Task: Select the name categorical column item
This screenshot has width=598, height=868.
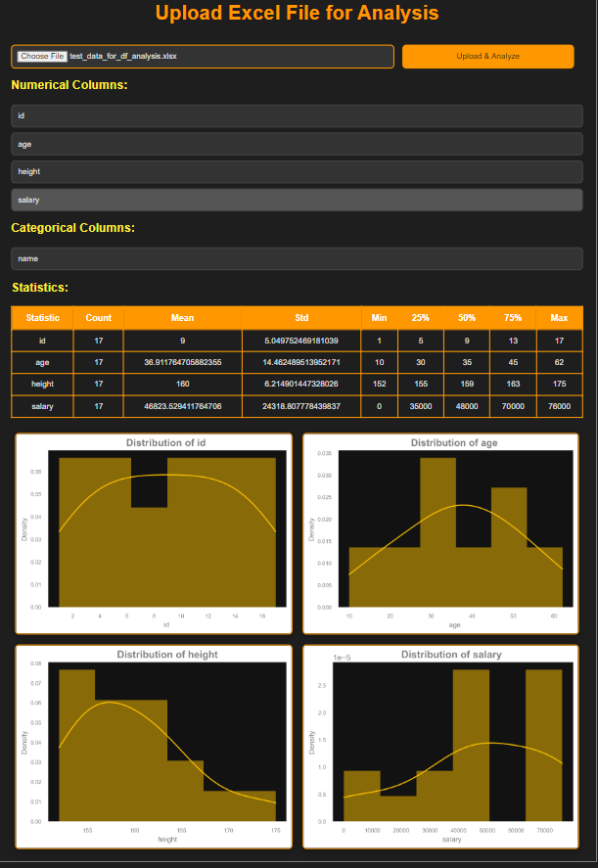Action: 297,258
